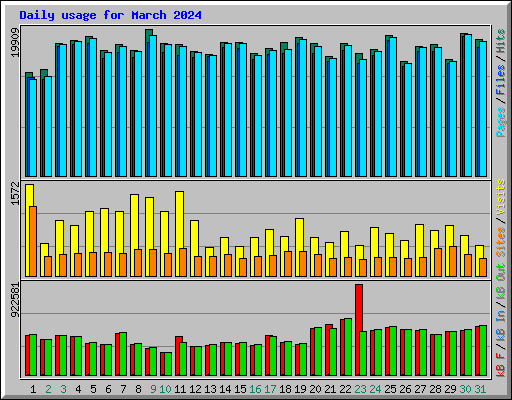Click day 16 on the x-axis
The height and width of the screenshot is (400, 512).
click(x=255, y=389)
